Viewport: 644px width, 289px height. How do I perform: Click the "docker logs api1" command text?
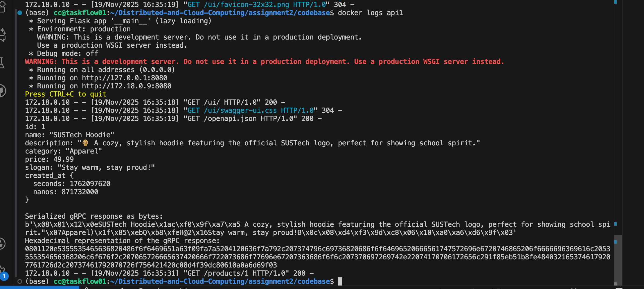click(370, 13)
